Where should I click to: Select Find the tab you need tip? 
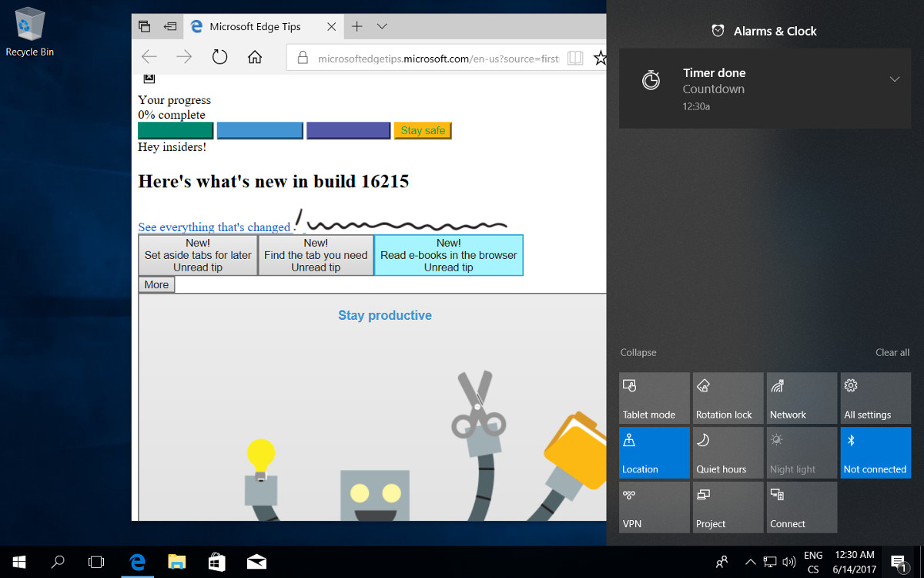coord(316,255)
